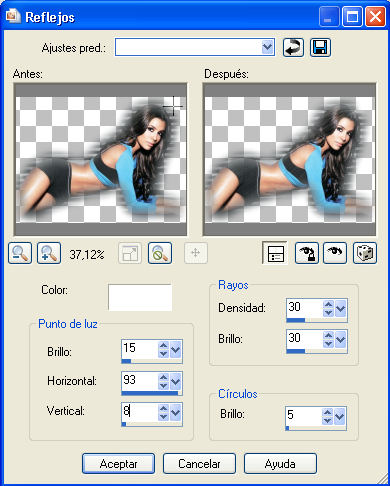Screen dimensions: 390x486
Task: Click the Ayuda button
Action: [x=280, y=464]
